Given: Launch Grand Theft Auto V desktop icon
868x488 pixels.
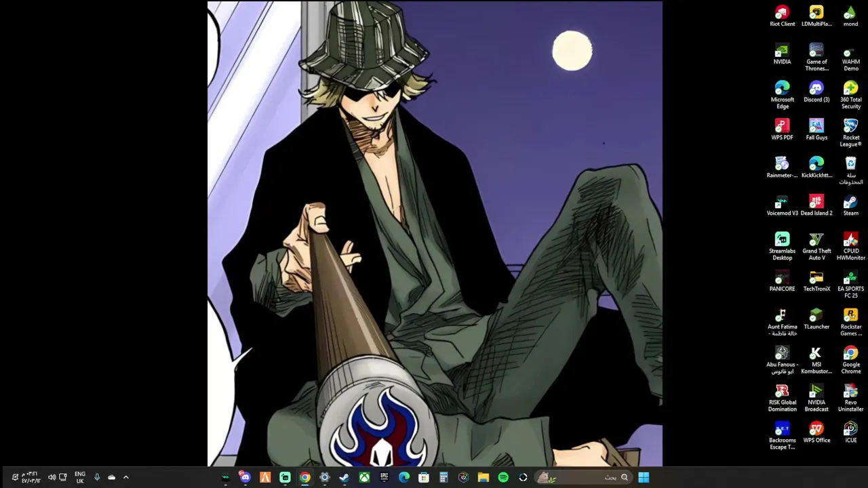Looking at the screenshot, I should [x=816, y=247].
